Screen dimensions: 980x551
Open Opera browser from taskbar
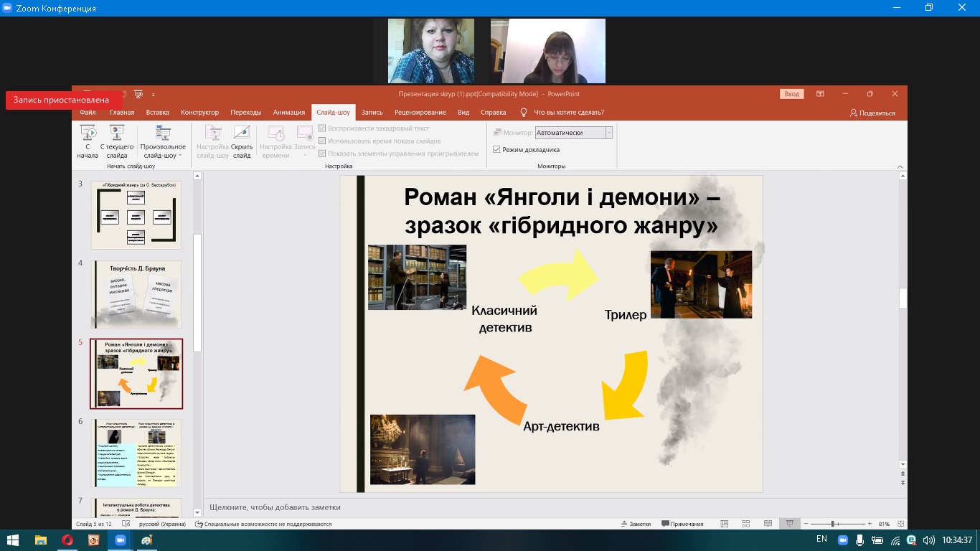tap(67, 540)
